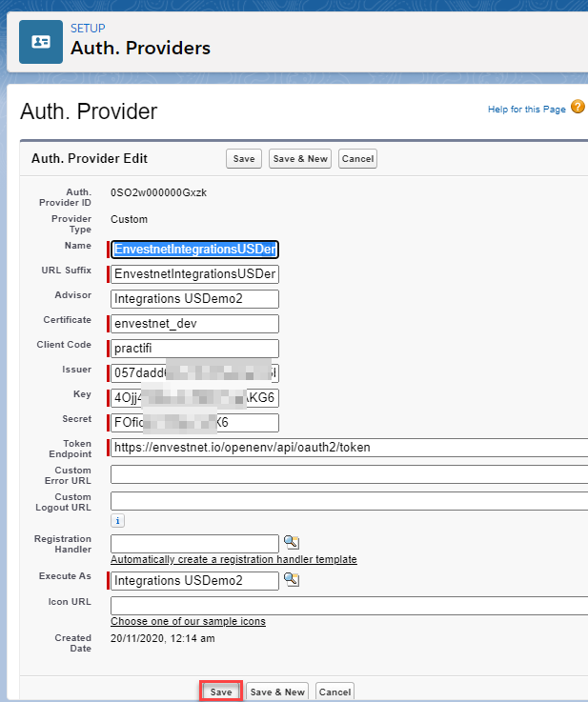Screen dimensions: 588x702
Task: Click the Execute As input field
Action: [194, 581]
